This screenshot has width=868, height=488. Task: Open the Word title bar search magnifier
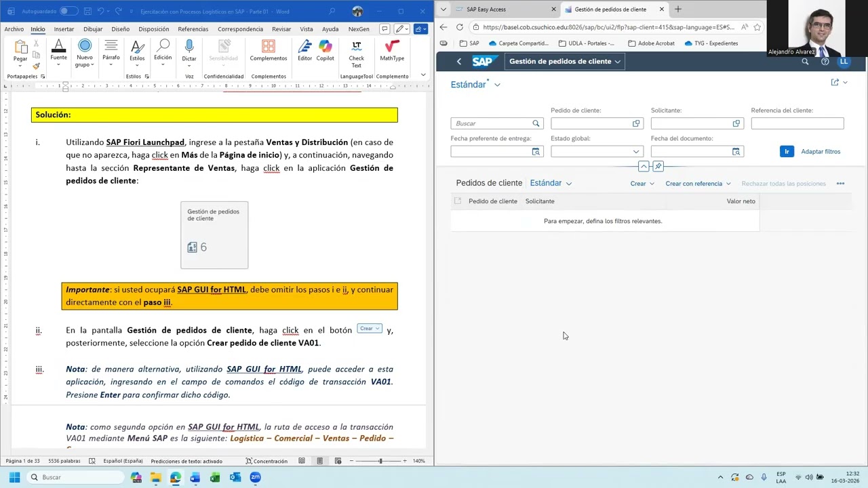pos(332,12)
